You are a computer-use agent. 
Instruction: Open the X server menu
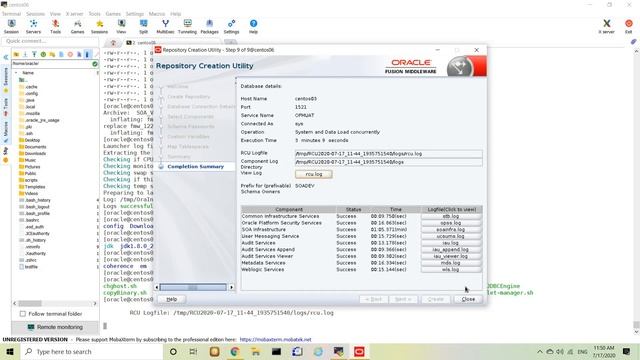tap(74, 14)
